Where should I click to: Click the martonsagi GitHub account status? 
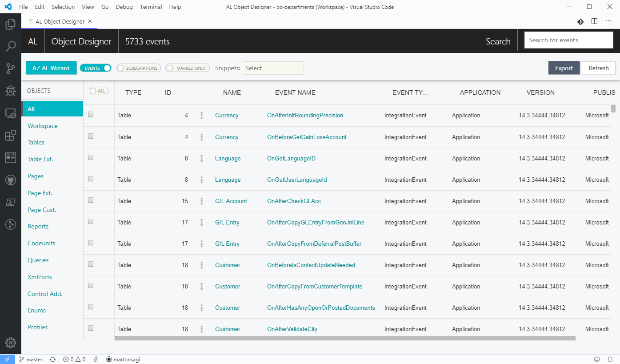(x=123, y=359)
